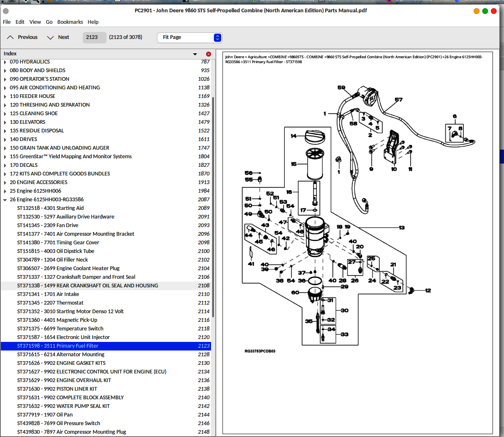
Task: Open the Fit Page zoom dropdown
Action: pyautogui.click(x=190, y=37)
